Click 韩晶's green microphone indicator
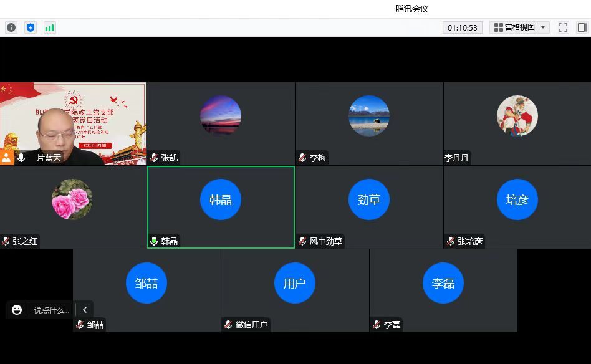This screenshot has height=364, width=591. 154,241
